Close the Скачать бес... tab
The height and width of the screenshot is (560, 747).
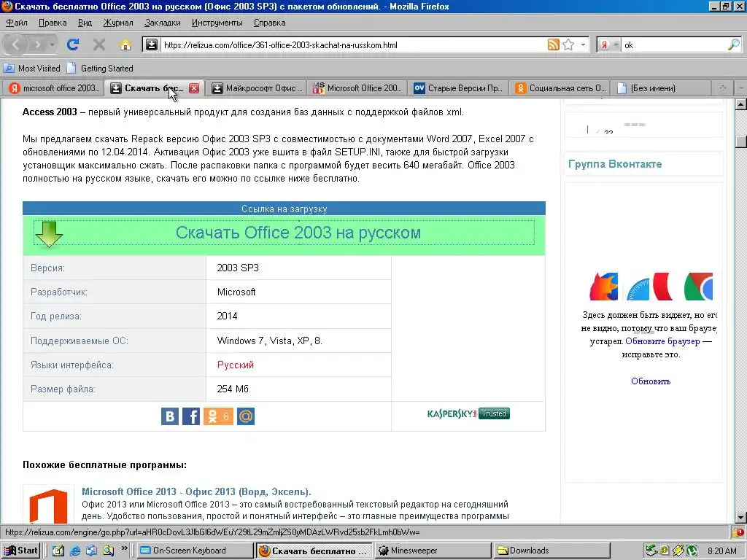pos(194,88)
